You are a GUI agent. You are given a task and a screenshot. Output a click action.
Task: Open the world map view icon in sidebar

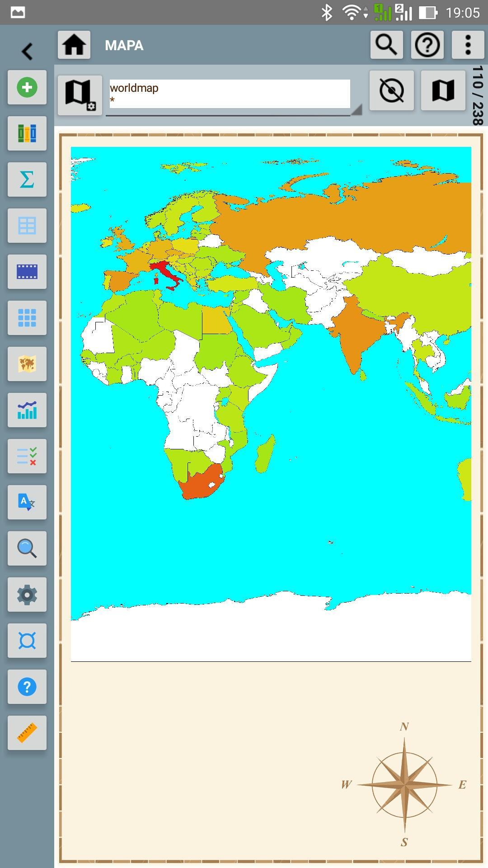click(x=27, y=364)
